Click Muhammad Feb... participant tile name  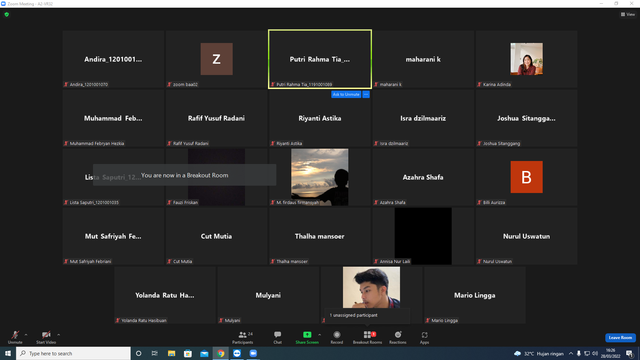point(113,118)
